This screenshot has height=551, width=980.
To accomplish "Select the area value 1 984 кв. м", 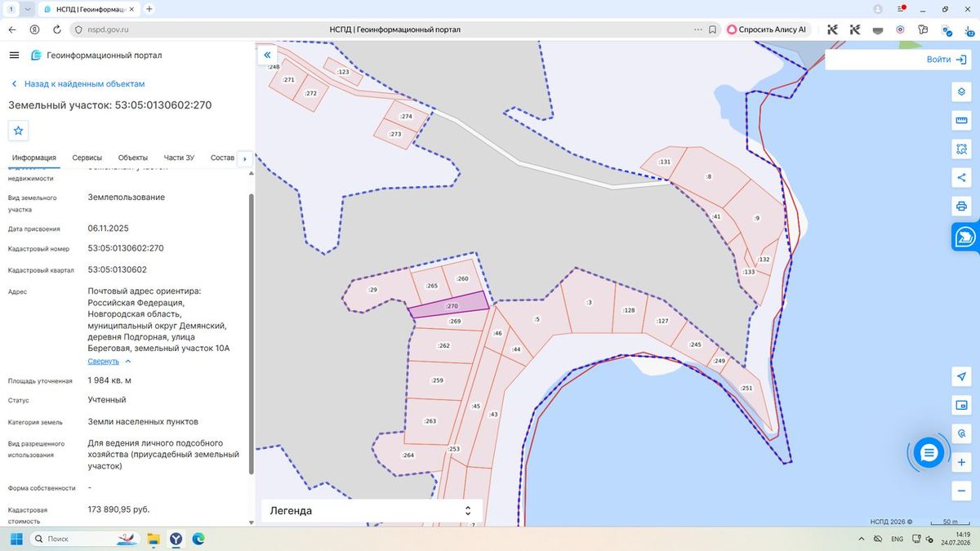I will point(109,380).
